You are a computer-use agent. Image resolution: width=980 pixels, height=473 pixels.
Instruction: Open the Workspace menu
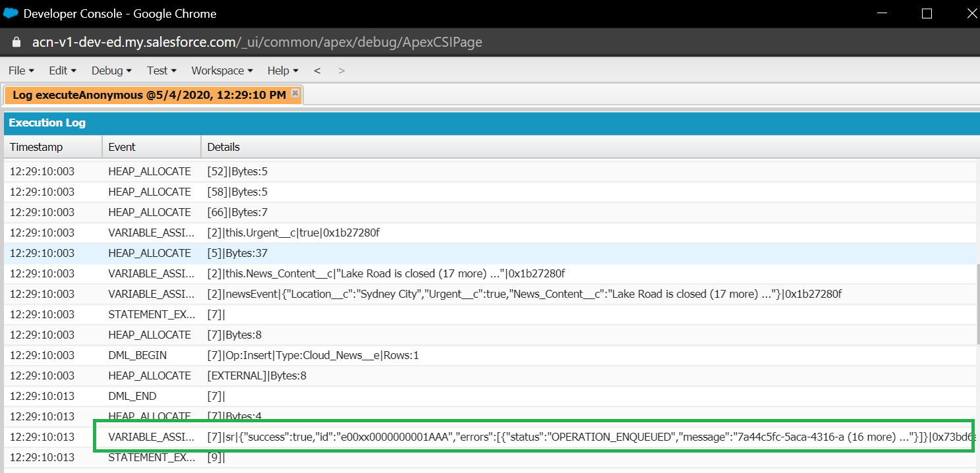(222, 70)
